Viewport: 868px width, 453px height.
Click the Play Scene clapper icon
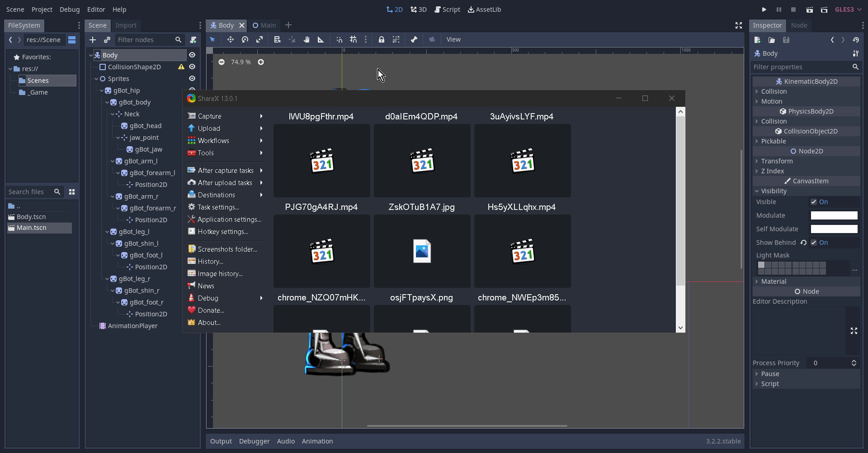point(809,10)
